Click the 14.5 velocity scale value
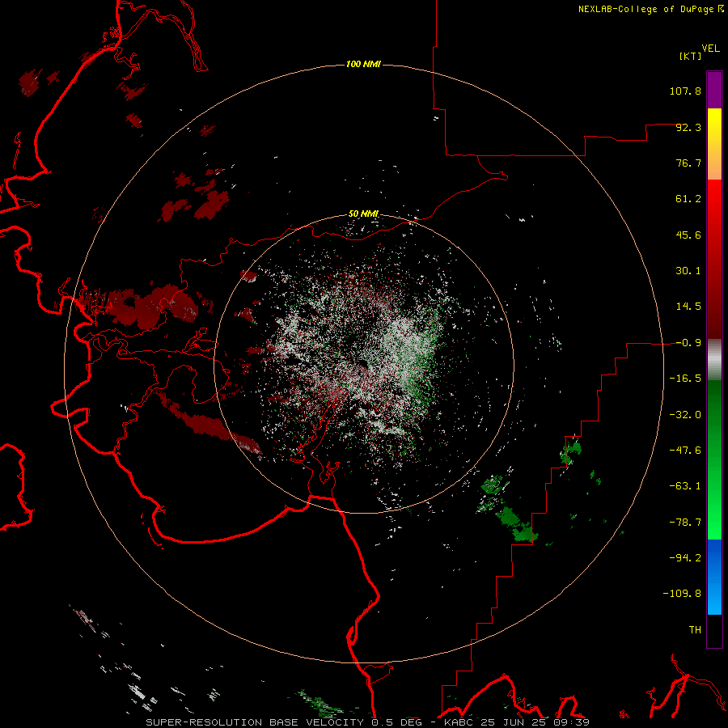 pyautogui.click(x=688, y=307)
